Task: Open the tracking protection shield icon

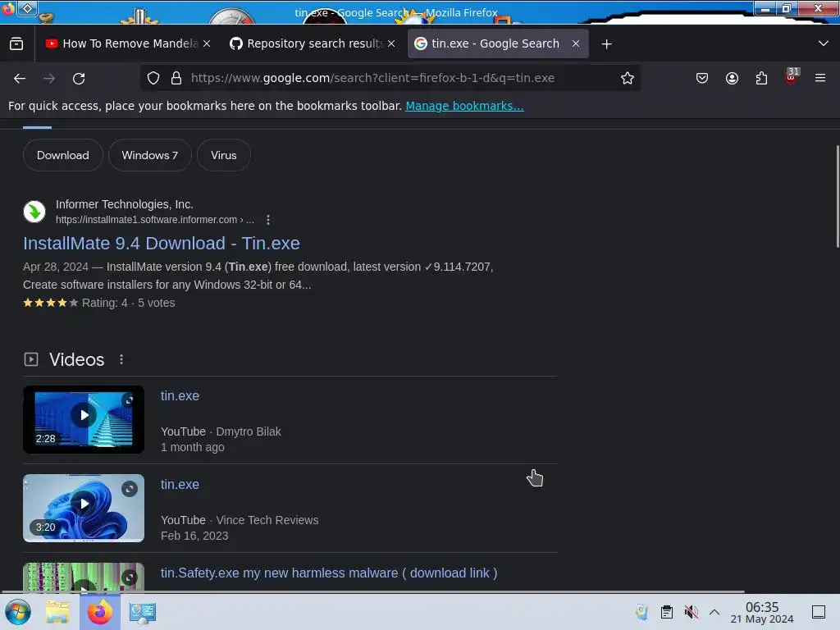Action: 153,78
